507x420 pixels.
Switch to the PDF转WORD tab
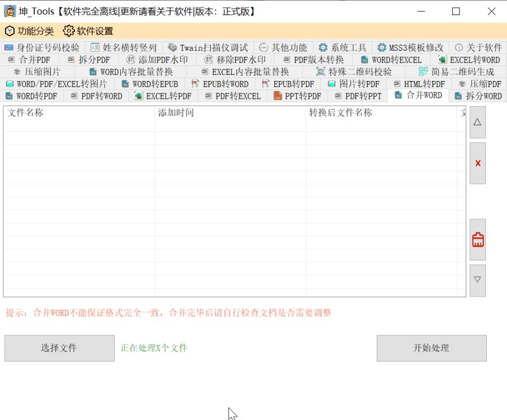click(x=96, y=96)
